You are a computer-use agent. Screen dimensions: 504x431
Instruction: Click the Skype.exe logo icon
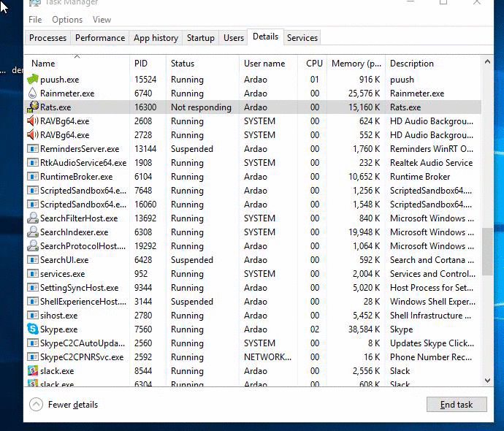click(x=32, y=329)
